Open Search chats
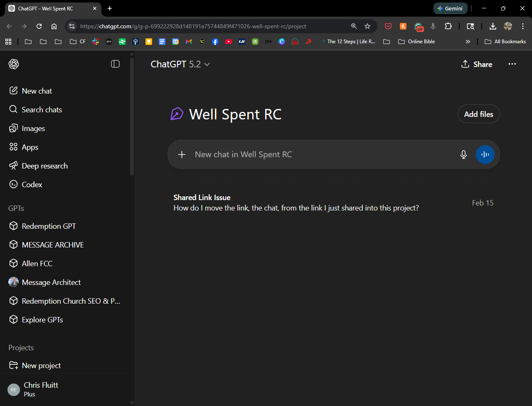532x406 pixels. pos(42,110)
